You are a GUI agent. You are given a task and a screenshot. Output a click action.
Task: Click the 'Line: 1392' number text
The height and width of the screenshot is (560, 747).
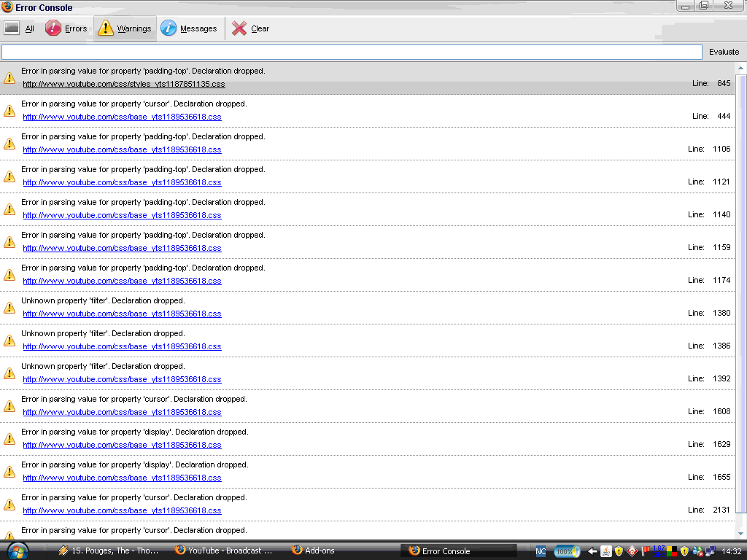click(709, 378)
